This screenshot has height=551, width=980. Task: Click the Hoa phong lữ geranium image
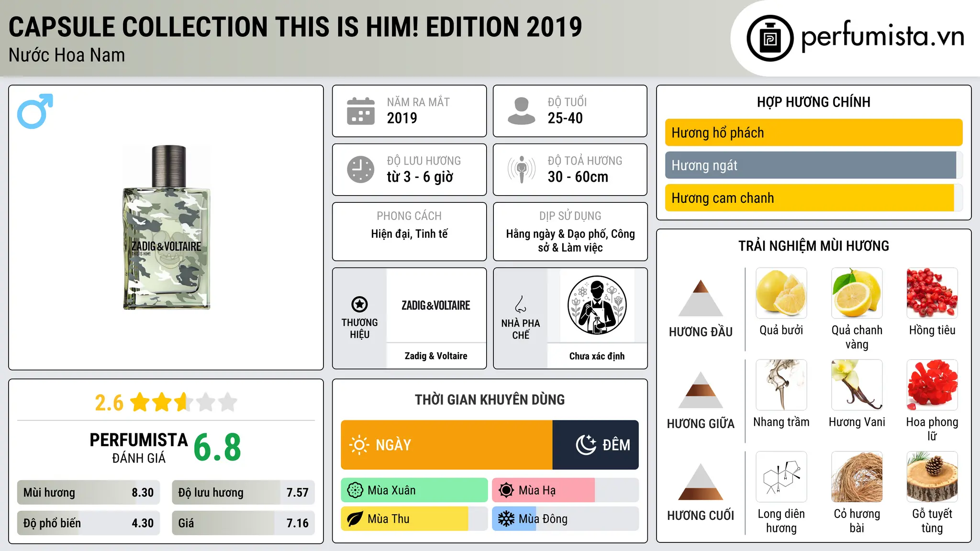[x=932, y=385]
